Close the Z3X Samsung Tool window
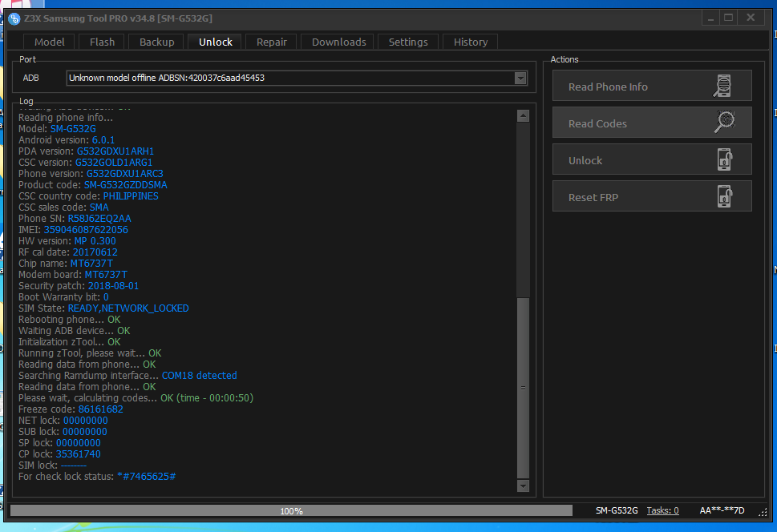Screen dimensions: 777x532 [x=751, y=18]
